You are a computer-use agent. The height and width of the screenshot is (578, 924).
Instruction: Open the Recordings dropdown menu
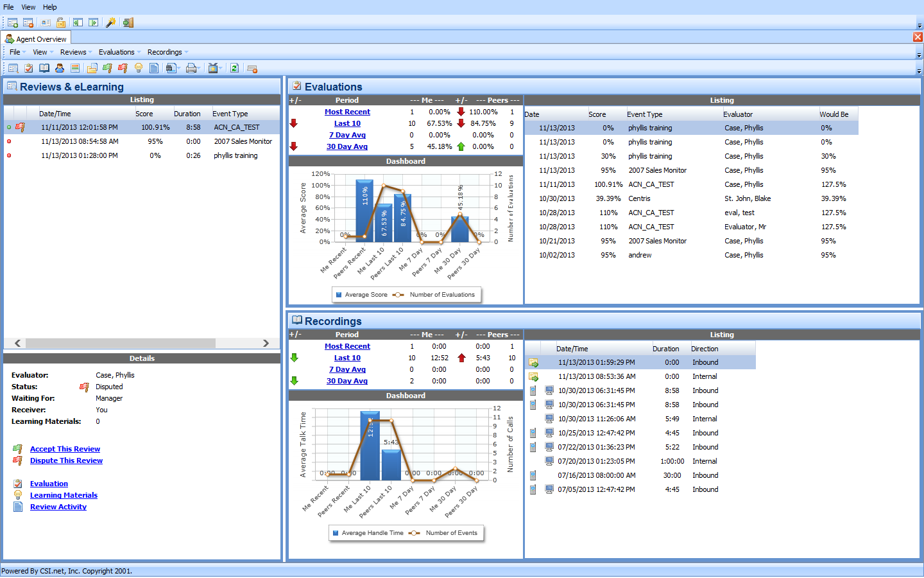(168, 52)
